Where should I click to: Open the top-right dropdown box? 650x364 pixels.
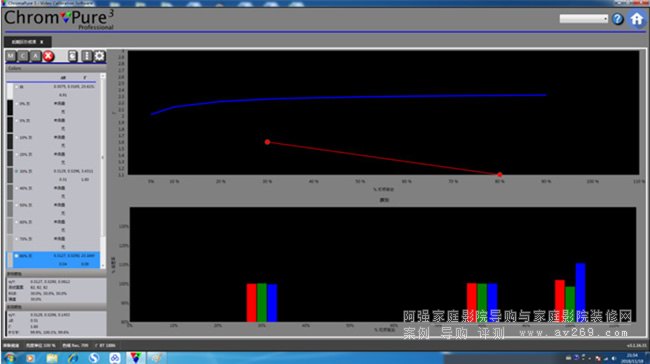coord(584,19)
